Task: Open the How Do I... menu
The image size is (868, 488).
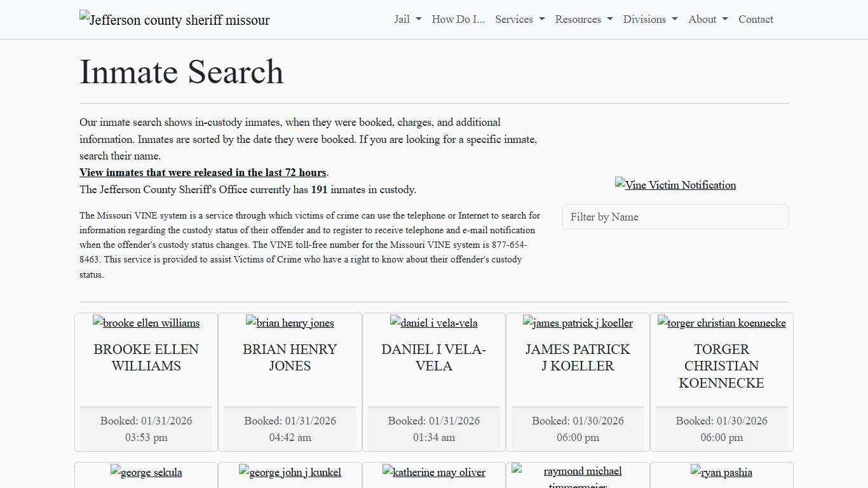Action: click(458, 19)
